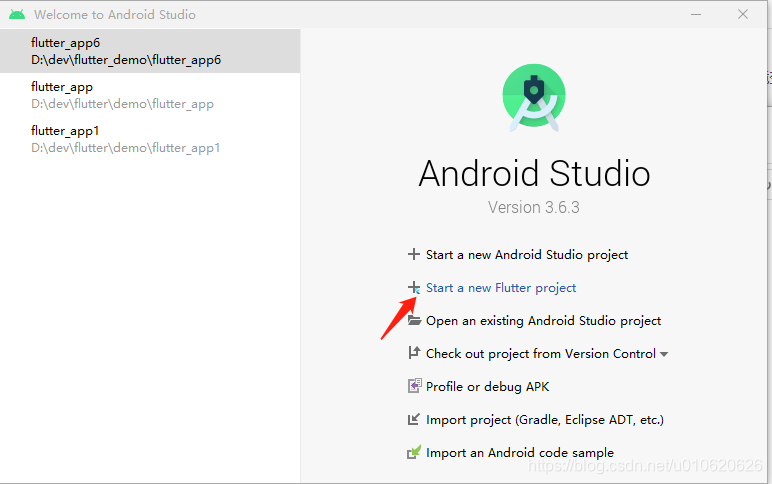Screen dimensions: 772x484
Task: Click path D:\dev\flutter\demo\flutter_app
Action: pos(122,104)
